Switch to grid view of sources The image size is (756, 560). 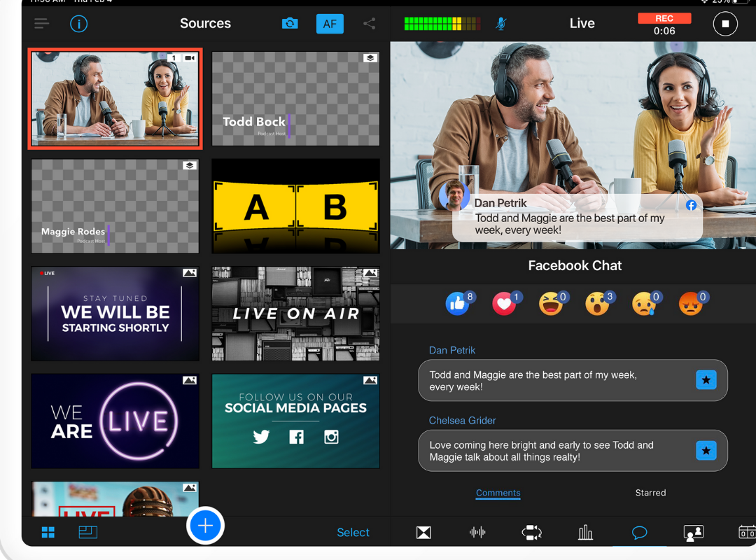(48, 532)
